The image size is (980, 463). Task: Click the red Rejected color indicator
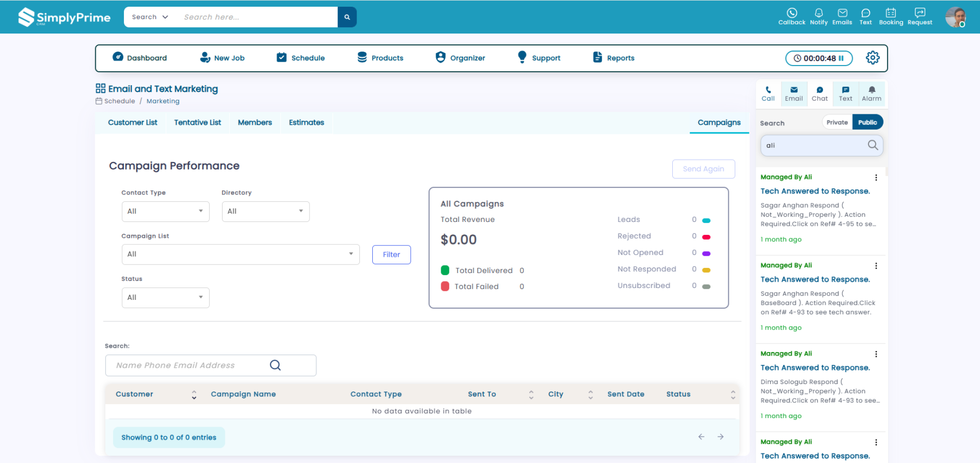[x=706, y=237]
